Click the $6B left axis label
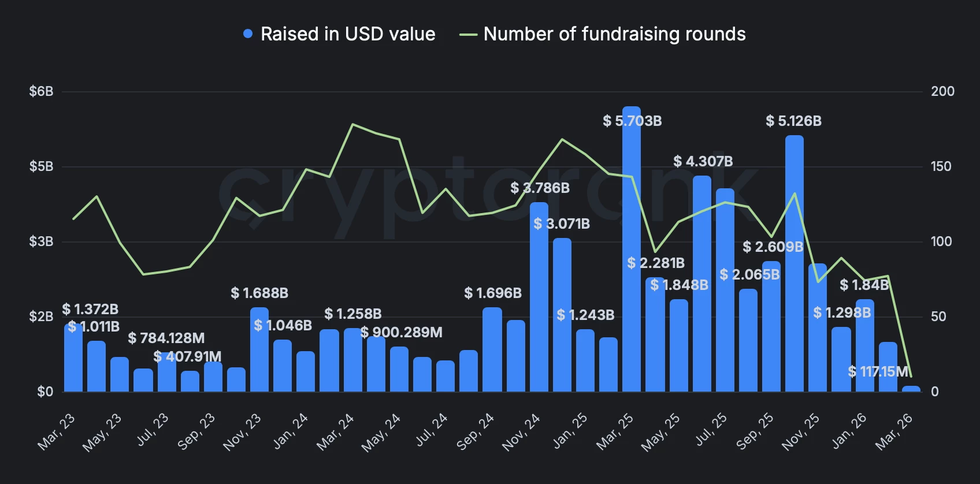 tap(41, 91)
